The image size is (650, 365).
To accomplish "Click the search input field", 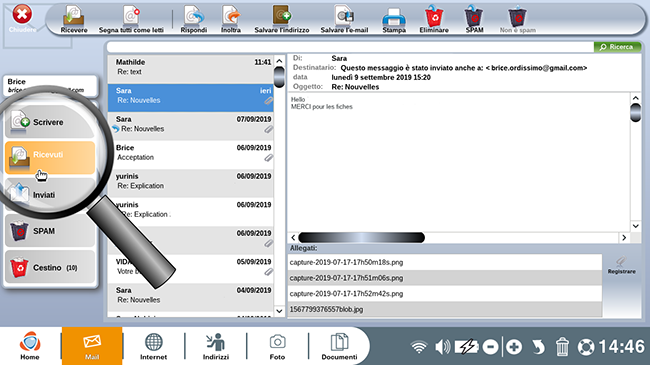I will 350,47.
